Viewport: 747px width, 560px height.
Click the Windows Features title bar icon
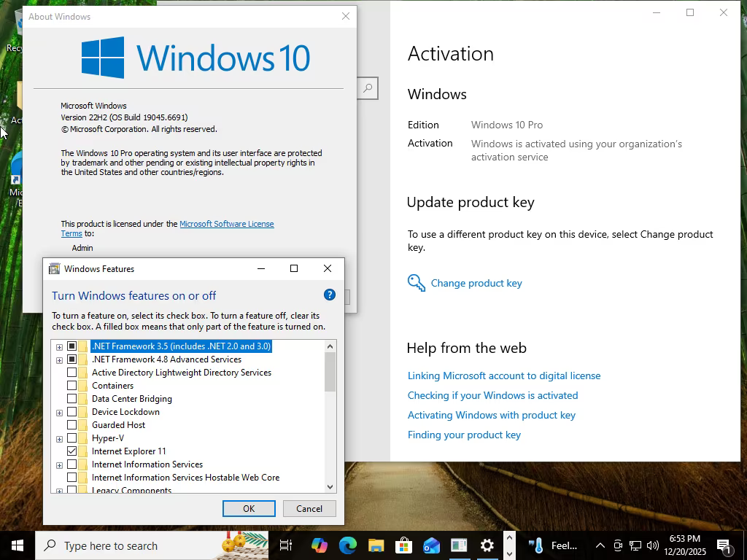point(55,268)
